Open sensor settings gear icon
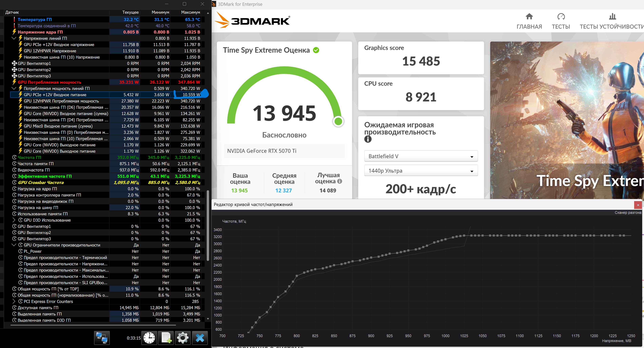This screenshot has height=348, width=644. click(183, 338)
